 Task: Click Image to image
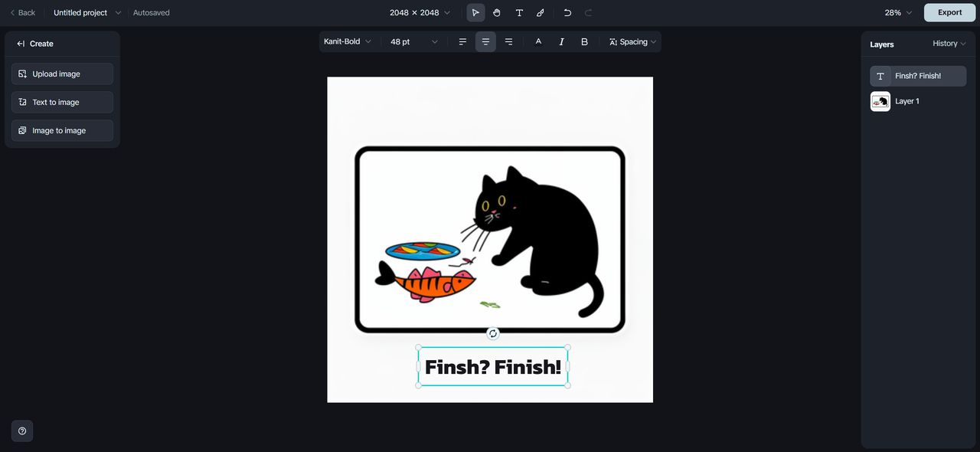pos(62,130)
